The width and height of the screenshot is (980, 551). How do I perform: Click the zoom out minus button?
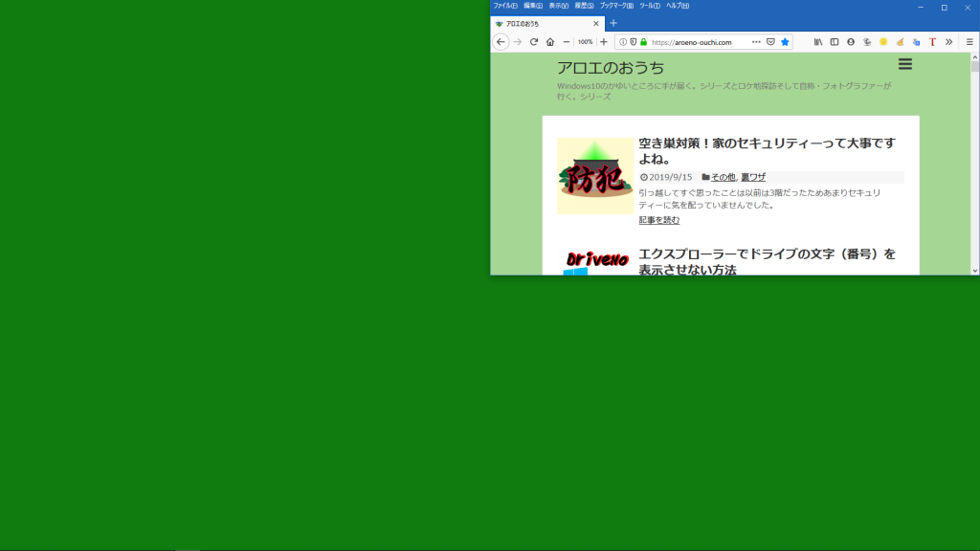pos(567,42)
